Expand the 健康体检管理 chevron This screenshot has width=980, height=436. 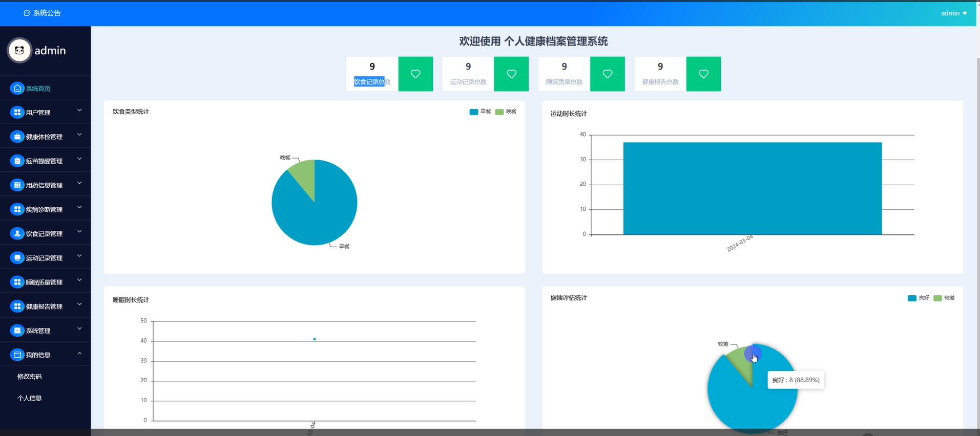click(x=79, y=135)
